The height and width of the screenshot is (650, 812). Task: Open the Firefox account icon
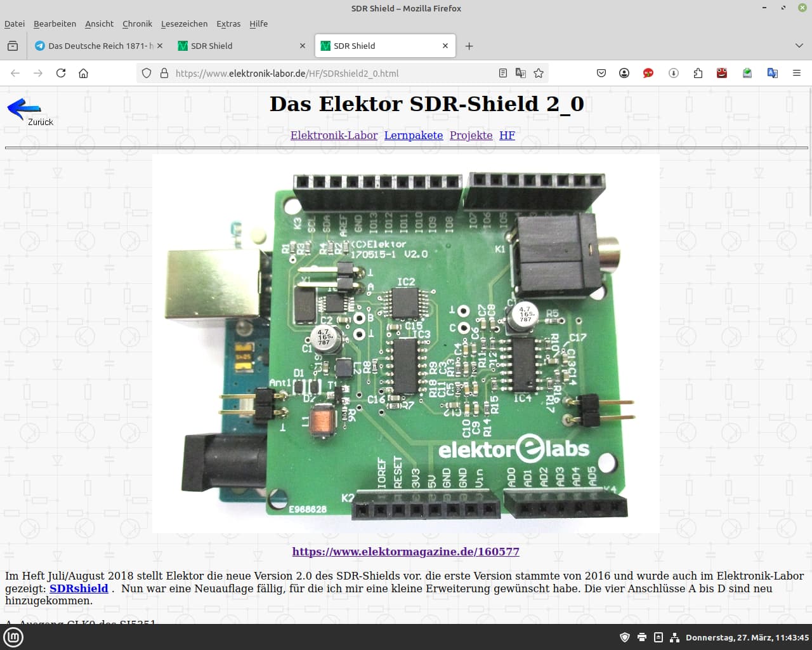624,73
